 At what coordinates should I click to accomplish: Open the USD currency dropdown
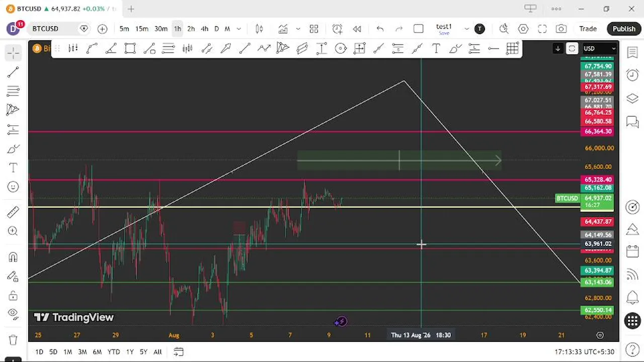(x=599, y=48)
